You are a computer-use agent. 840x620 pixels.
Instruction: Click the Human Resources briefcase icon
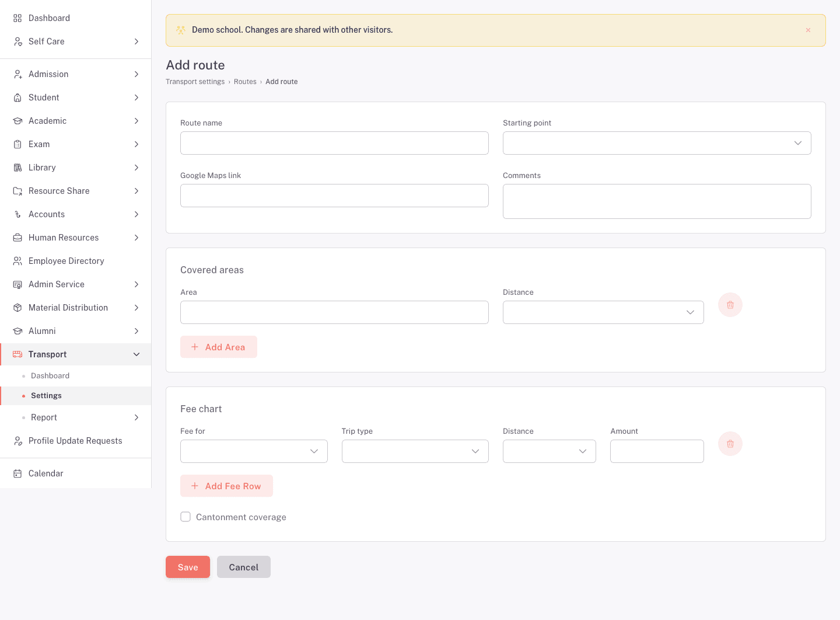tap(17, 238)
